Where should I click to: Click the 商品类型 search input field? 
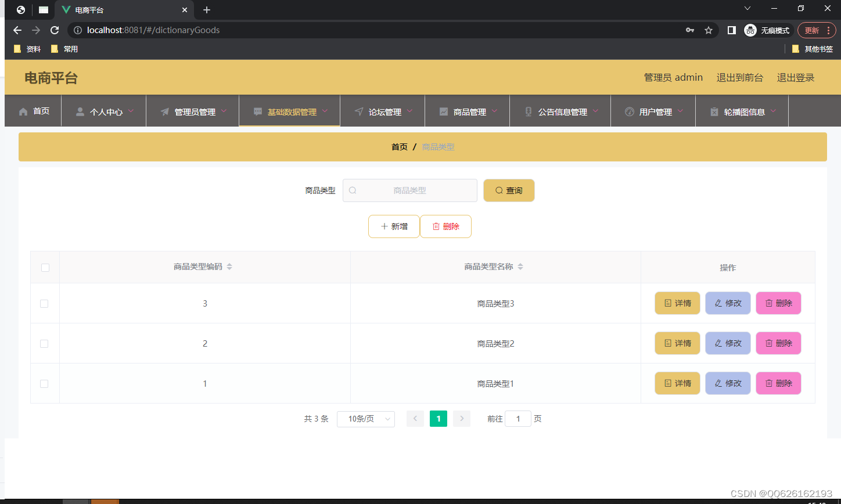410,190
